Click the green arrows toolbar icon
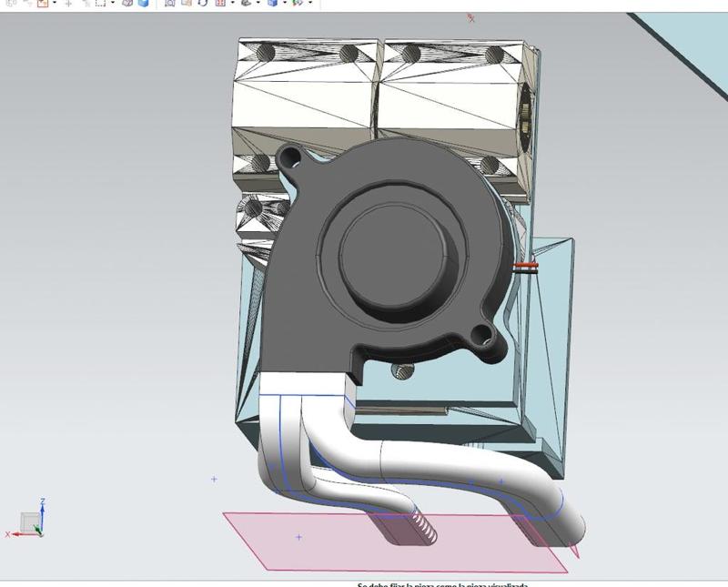The height and width of the screenshot is (587, 728). (x=298, y=3)
